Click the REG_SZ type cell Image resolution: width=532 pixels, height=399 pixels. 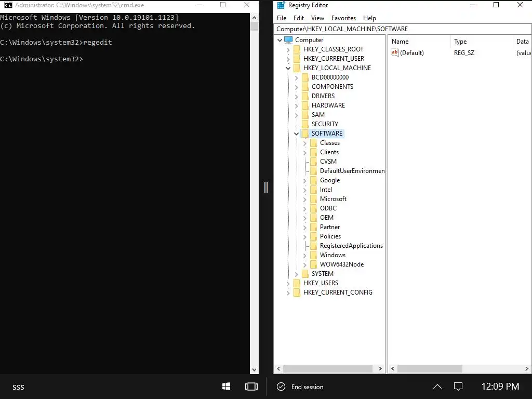(x=464, y=53)
